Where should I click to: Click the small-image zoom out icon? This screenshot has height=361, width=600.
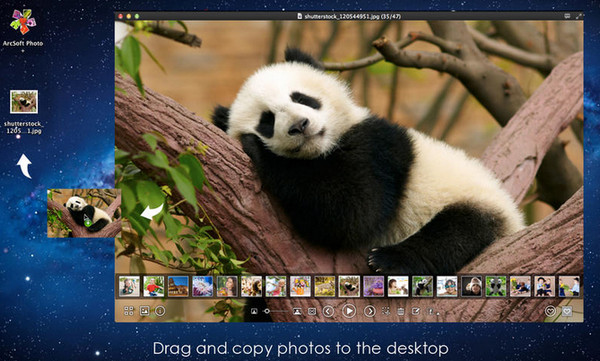click(x=254, y=311)
